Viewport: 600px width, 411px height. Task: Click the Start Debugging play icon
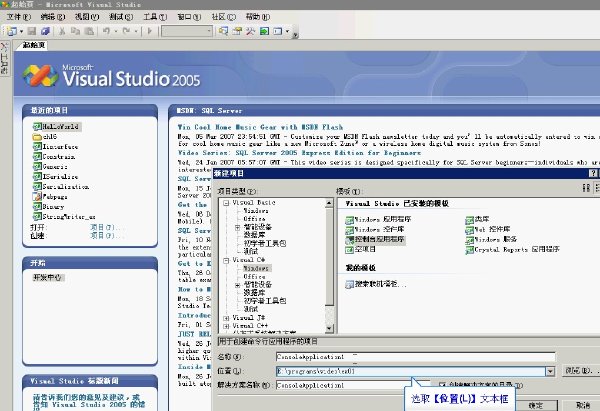pyautogui.click(x=150, y=31)
